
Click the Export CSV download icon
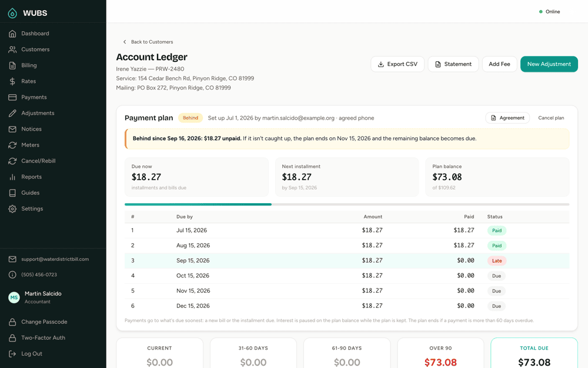380,64
